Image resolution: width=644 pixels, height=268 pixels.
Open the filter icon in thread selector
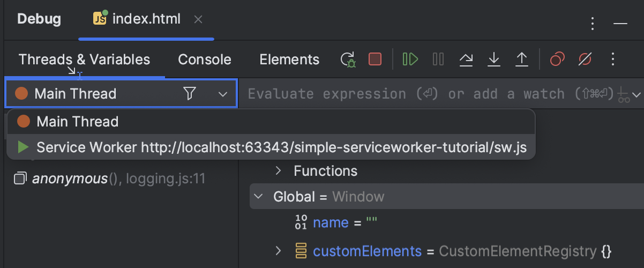point(190,94)
